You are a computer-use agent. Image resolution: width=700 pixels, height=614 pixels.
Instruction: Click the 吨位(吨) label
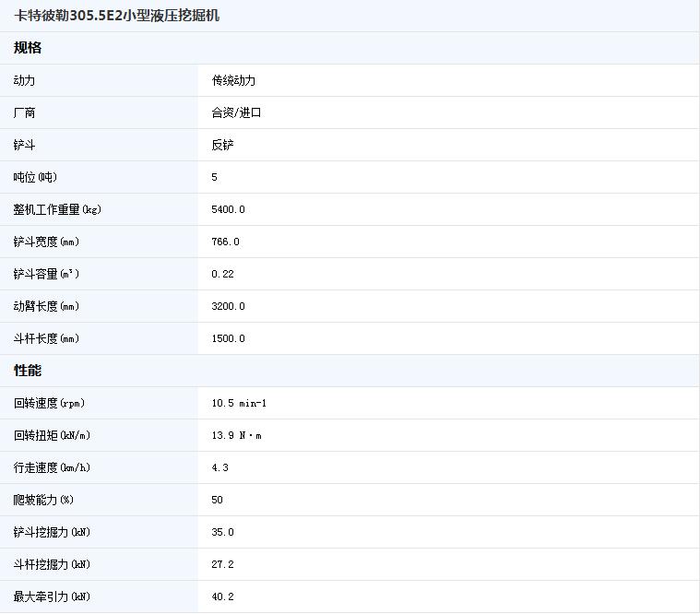35,177
